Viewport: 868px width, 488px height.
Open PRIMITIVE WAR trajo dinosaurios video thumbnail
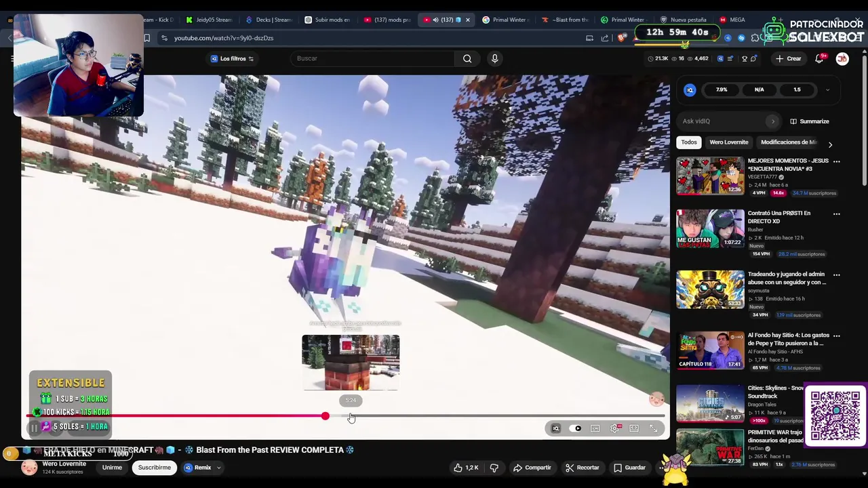(x=710, y=447)
